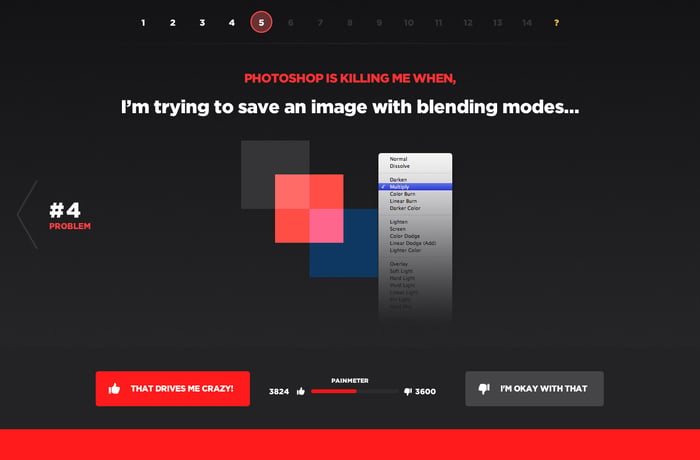
Task: Choose the checked Multiply blend mode
Action: (415, 187)
